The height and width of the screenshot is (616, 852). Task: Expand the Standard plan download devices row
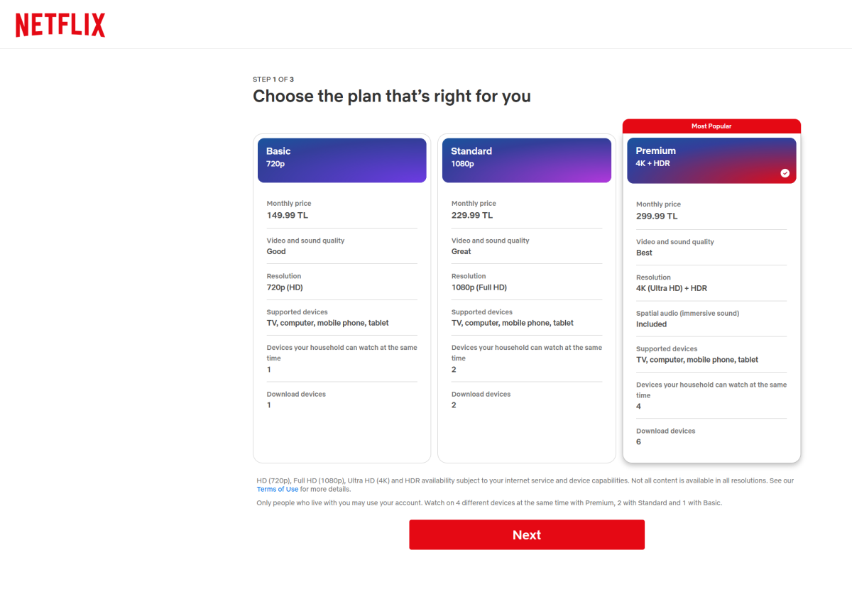(526, 399)
